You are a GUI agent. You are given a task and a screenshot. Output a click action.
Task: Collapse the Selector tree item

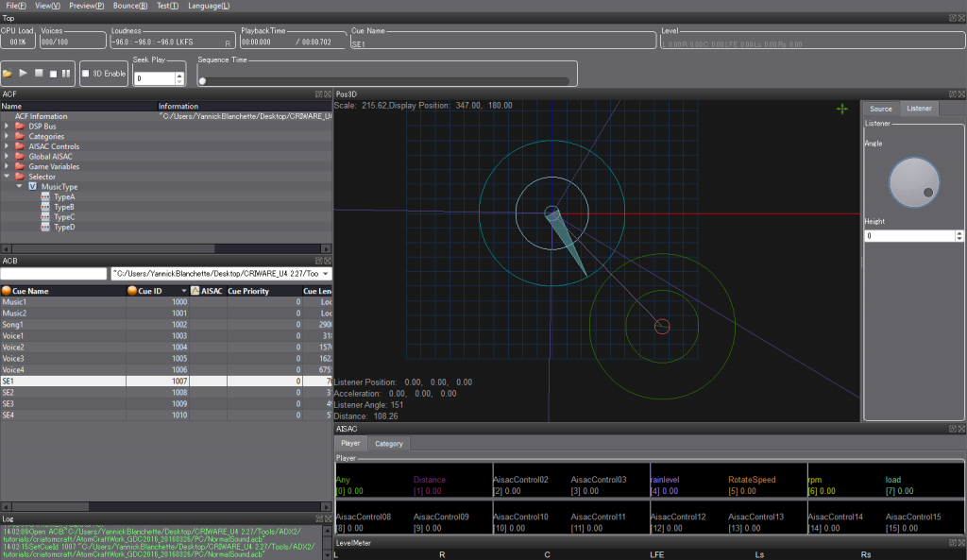(x=6, y=175)
